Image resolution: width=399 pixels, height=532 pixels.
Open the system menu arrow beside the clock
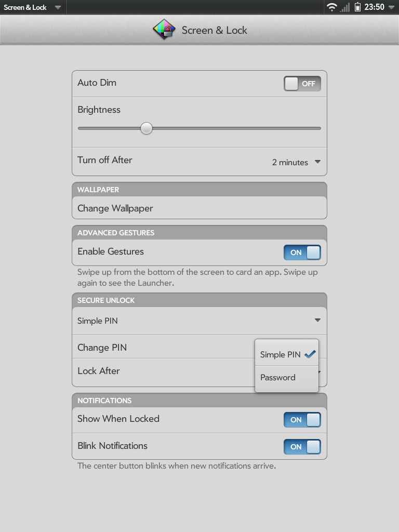pyautogui.click(x=391, y=7)
